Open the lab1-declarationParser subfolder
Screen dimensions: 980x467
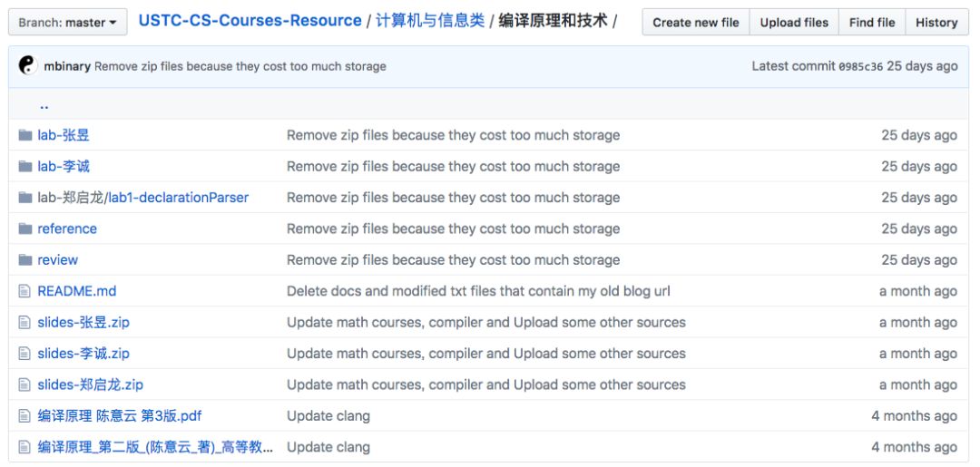click(179, 197)
